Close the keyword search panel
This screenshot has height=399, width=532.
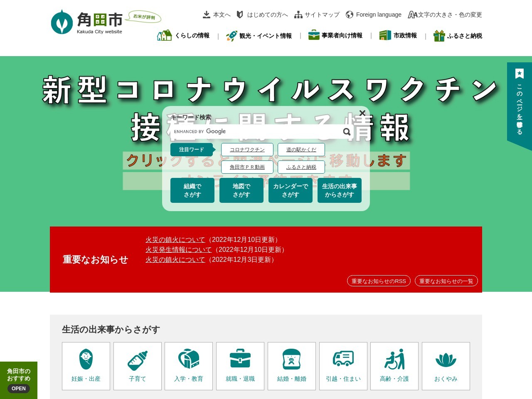pos(362,113)
